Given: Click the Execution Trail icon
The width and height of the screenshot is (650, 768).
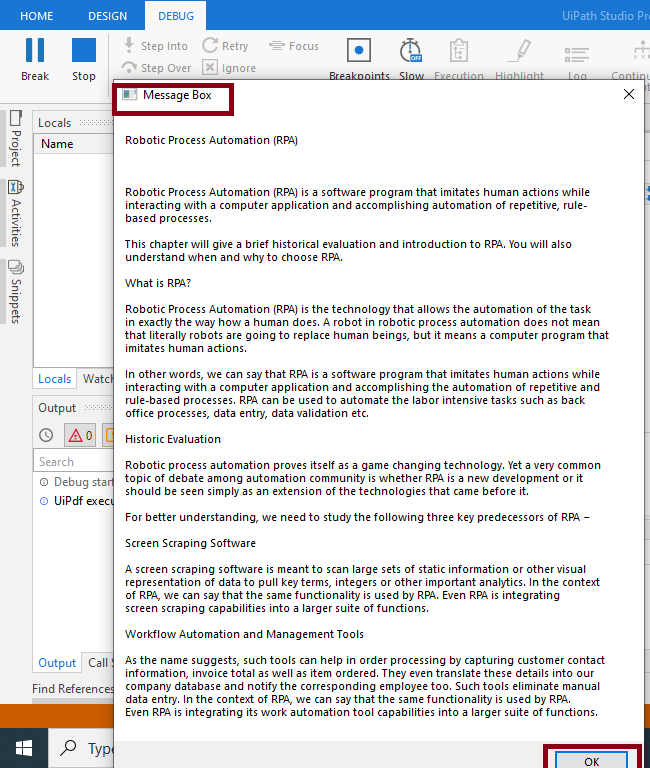Looking at the screenshot, I should click(x=458, y=50).
